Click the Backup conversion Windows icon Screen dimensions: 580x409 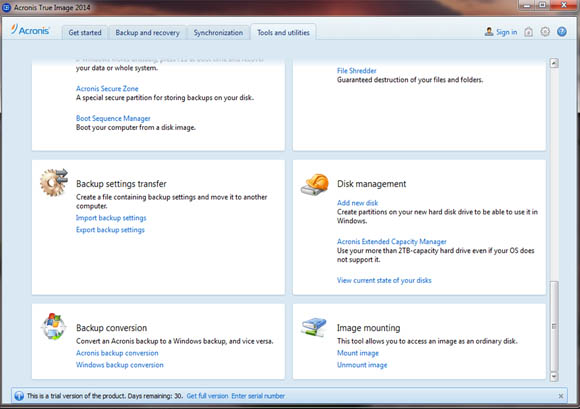coord(54,326)
